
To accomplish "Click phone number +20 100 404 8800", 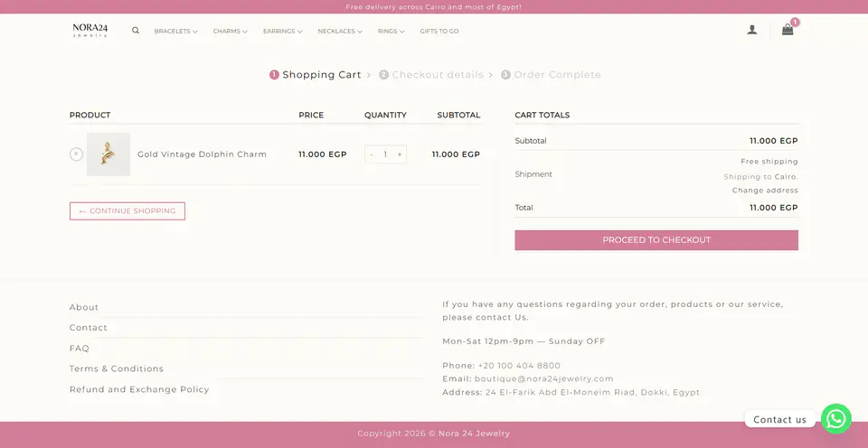I will (519, 366).
